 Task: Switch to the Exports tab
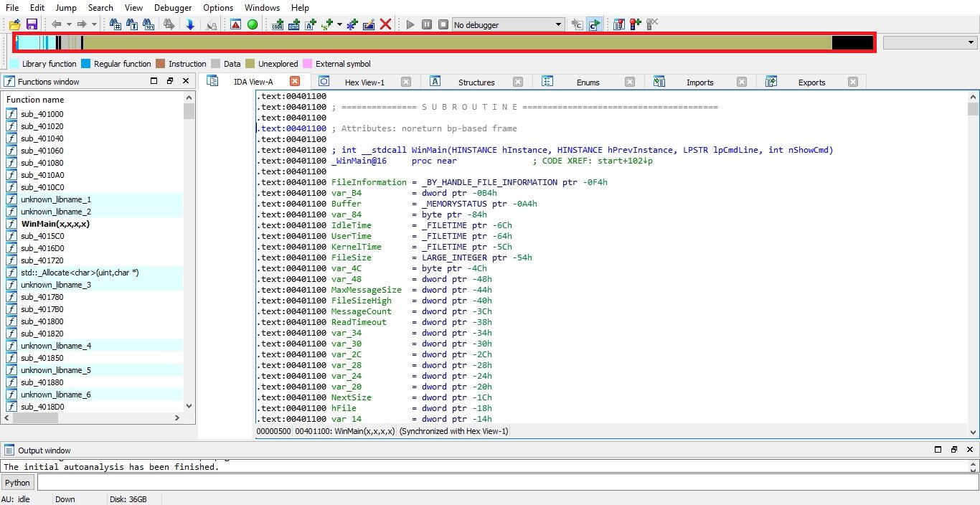pyautogui.click(x=811, y=82)
